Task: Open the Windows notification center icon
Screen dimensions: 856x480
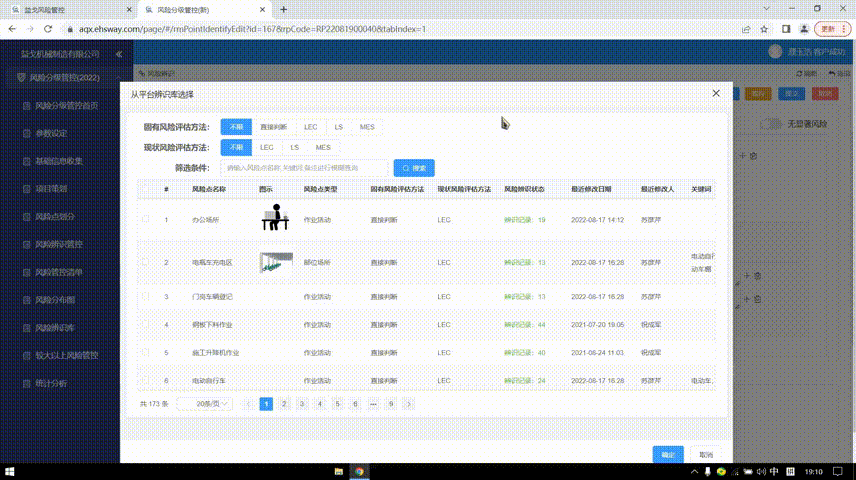Action: pos(838,471)
